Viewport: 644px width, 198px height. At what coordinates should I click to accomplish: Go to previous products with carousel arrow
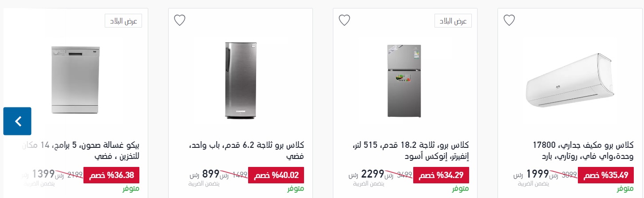(x=17, y=121)
